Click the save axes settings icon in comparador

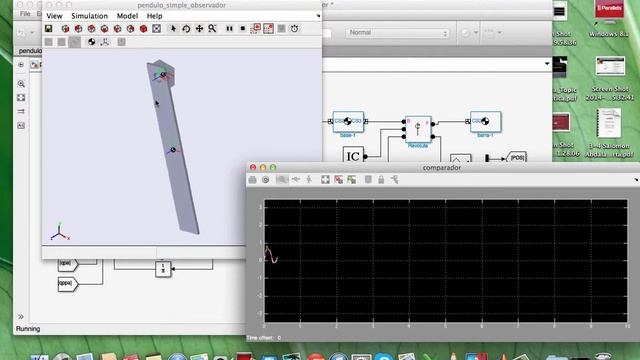pyautogui.click(x=338, y=180)
